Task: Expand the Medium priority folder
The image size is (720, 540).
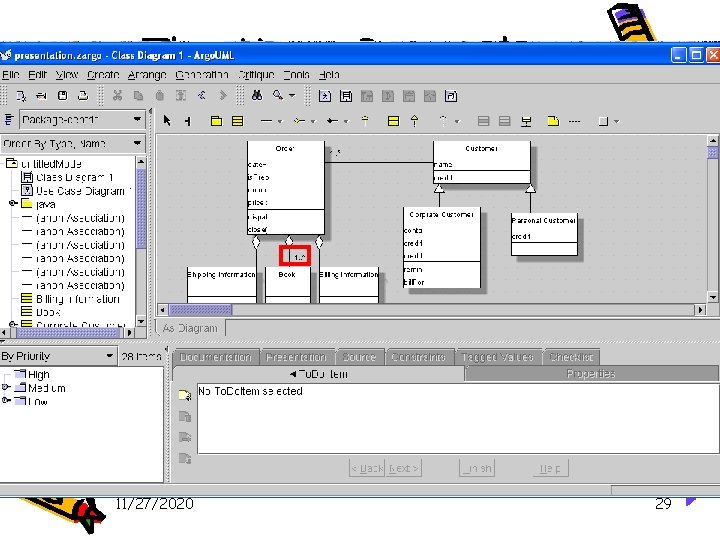Action: (x=6, y=387)
